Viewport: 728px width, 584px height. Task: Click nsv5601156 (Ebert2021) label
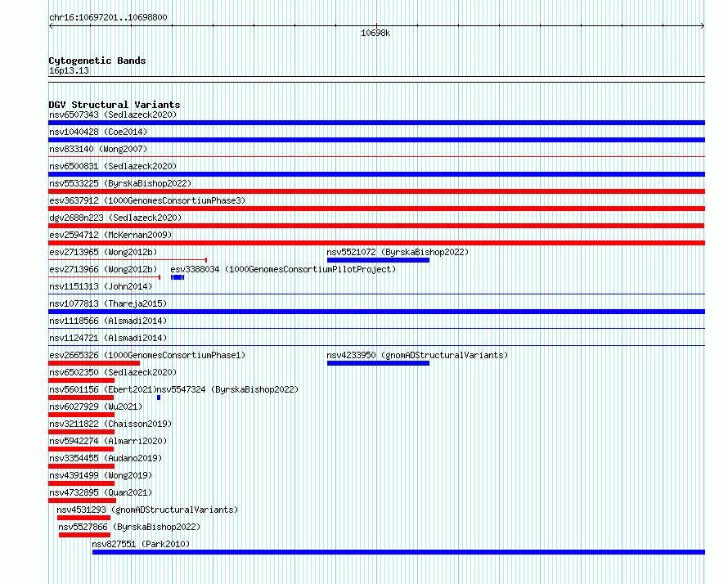pos(103,389)
